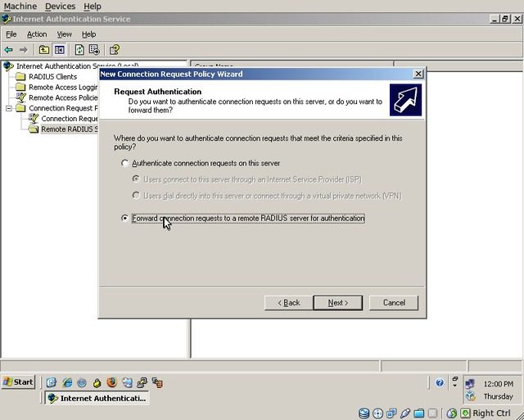Open the View menu

64,34
